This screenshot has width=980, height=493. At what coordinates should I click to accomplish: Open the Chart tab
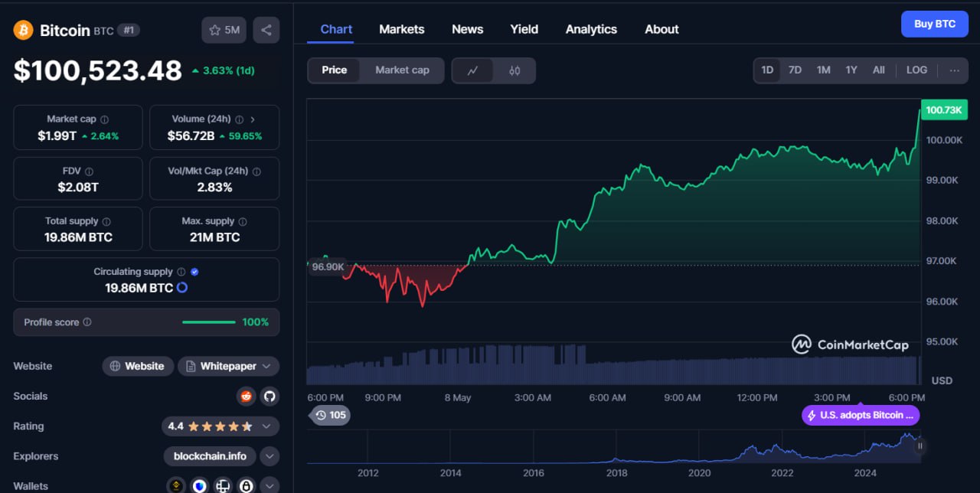336,29
